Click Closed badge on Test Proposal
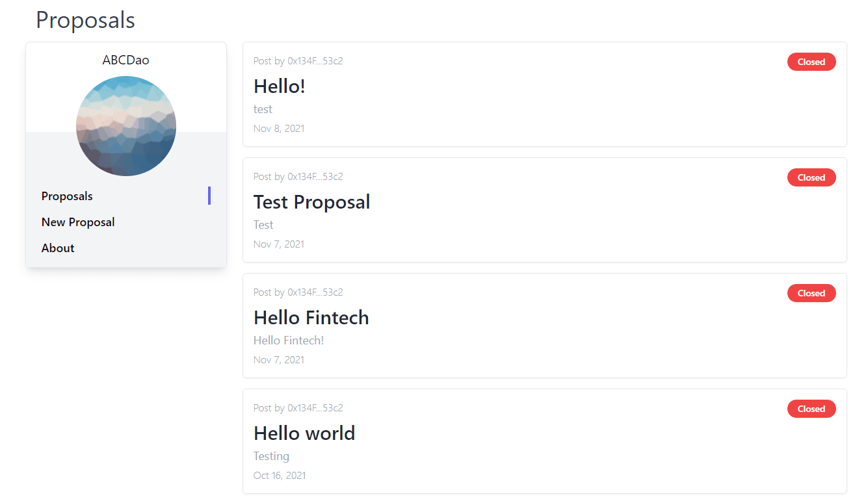Viewport: 868px width, 501px height. coord(811,177)
